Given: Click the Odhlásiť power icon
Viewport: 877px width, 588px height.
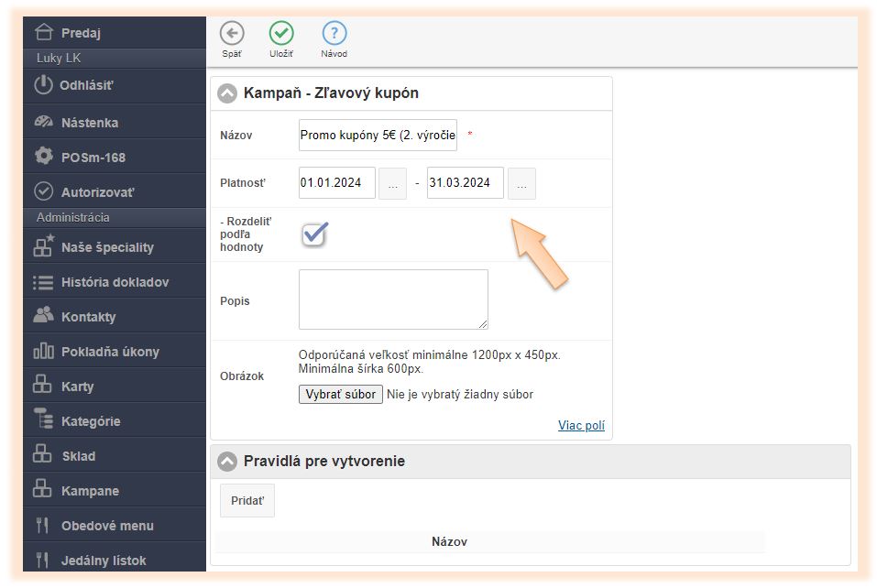Looking at the screenshot, I should coord(43,85).
